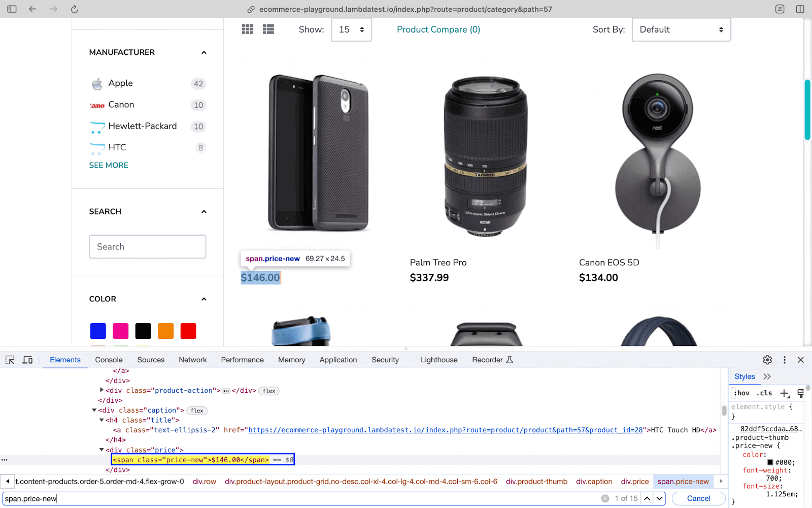Open the Network tab

193,360
